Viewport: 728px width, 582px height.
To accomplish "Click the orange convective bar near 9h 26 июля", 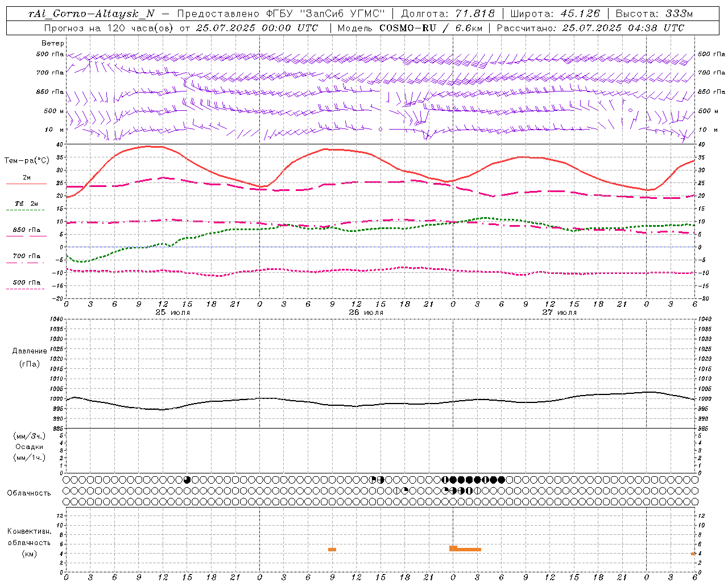I will (332, 550).
